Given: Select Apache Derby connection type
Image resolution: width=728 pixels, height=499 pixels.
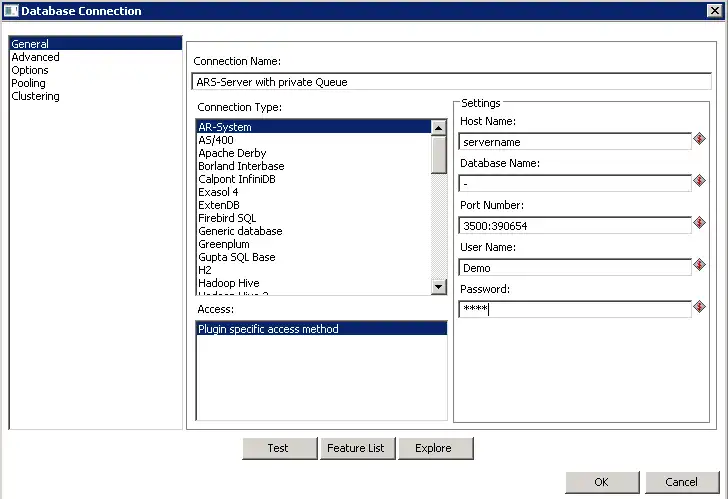Looking at the screenshot, I should [x=314, y=153].
